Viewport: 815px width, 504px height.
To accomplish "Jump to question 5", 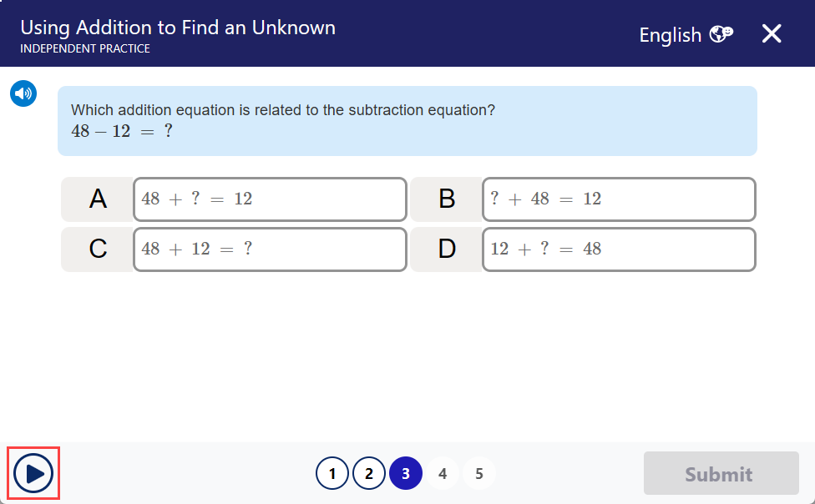I will click(479, 473).
